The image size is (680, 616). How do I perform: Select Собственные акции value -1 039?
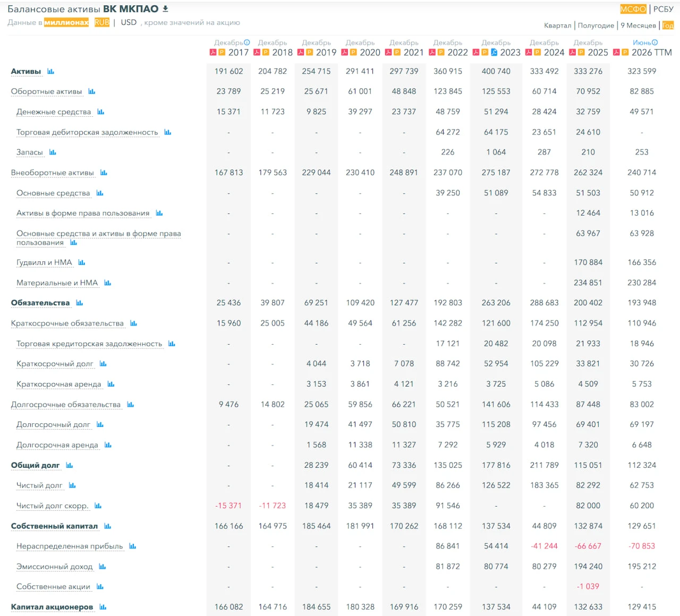[x=588, y=586]
